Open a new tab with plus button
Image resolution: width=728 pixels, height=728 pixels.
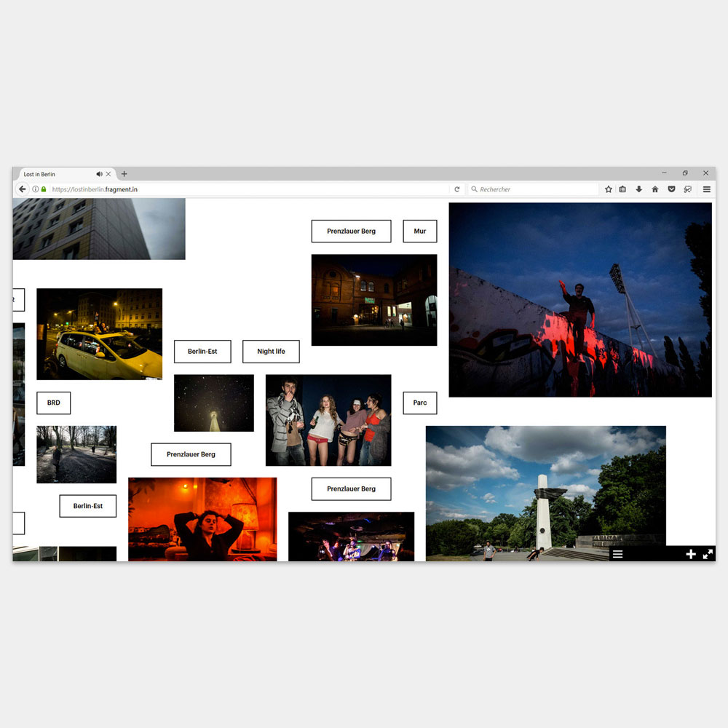pyautogui.click(x=124, y=174)
